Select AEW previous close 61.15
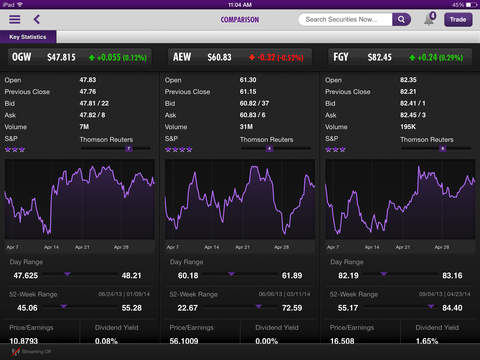480x360 pixels. (x=248, y=92)
